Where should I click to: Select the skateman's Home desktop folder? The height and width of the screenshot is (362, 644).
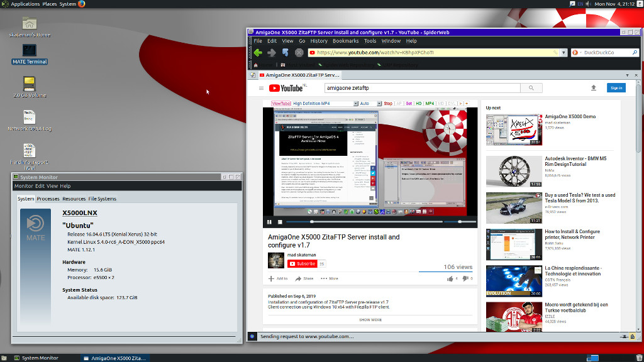click(30, 27)
